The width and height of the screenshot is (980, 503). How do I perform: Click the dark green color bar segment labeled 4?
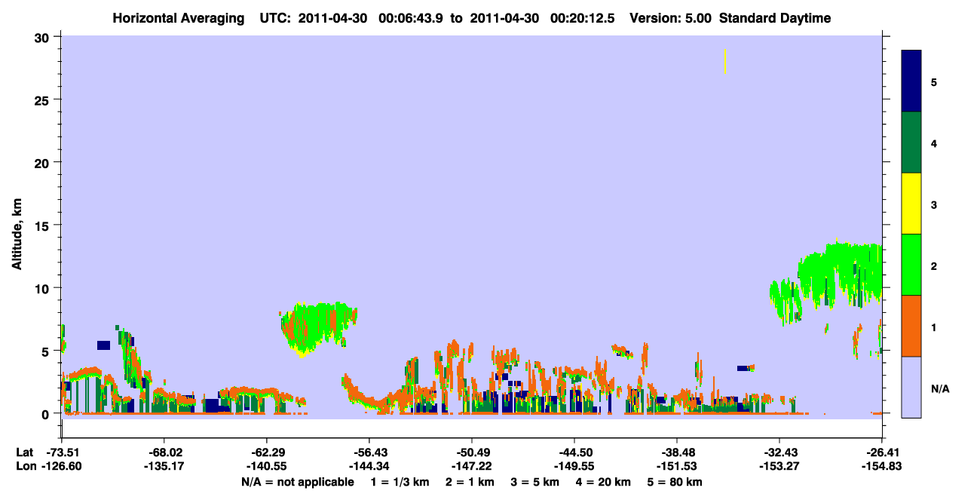pos(911,143)
